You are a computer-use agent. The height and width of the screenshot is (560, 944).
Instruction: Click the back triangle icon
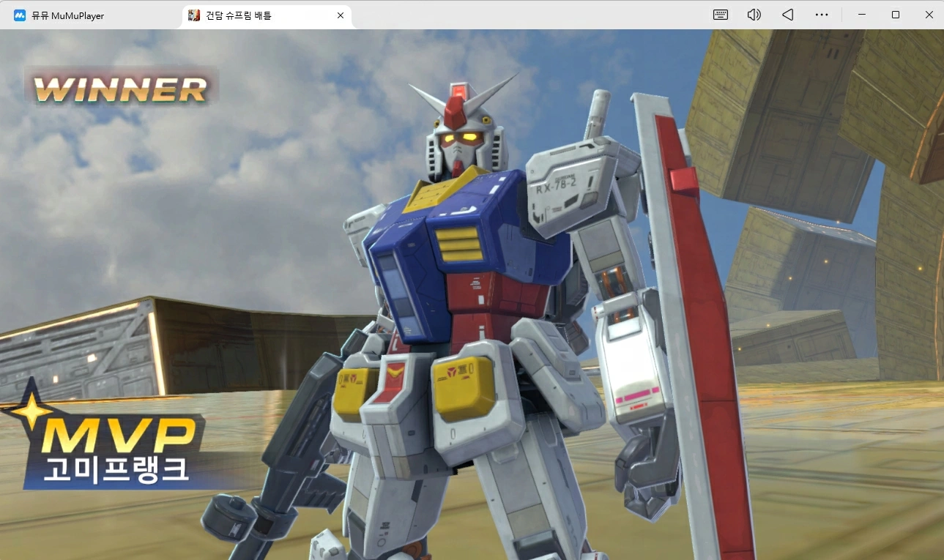(788, 15)
